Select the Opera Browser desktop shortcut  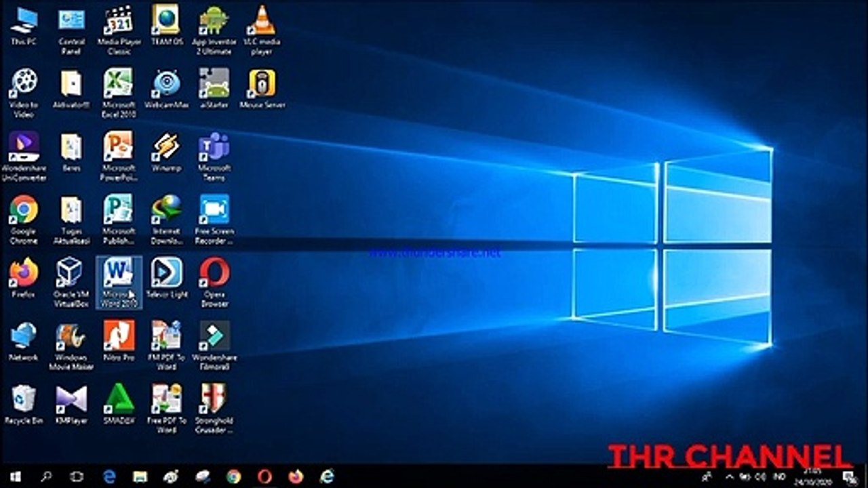coord(214,283)
